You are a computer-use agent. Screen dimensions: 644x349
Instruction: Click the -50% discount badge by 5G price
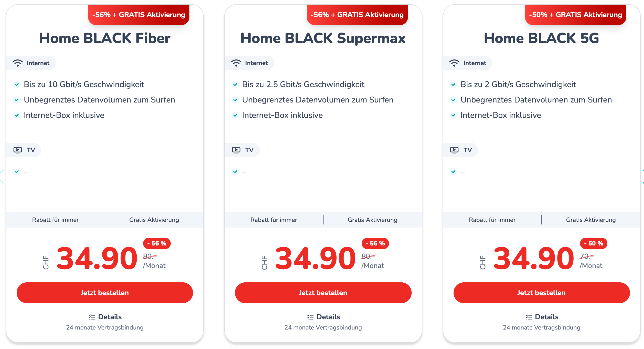[593, 243]
